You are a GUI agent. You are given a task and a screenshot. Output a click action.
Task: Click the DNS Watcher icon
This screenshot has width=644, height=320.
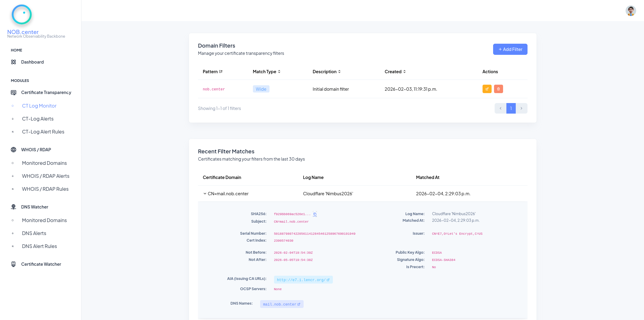[13, 207]
